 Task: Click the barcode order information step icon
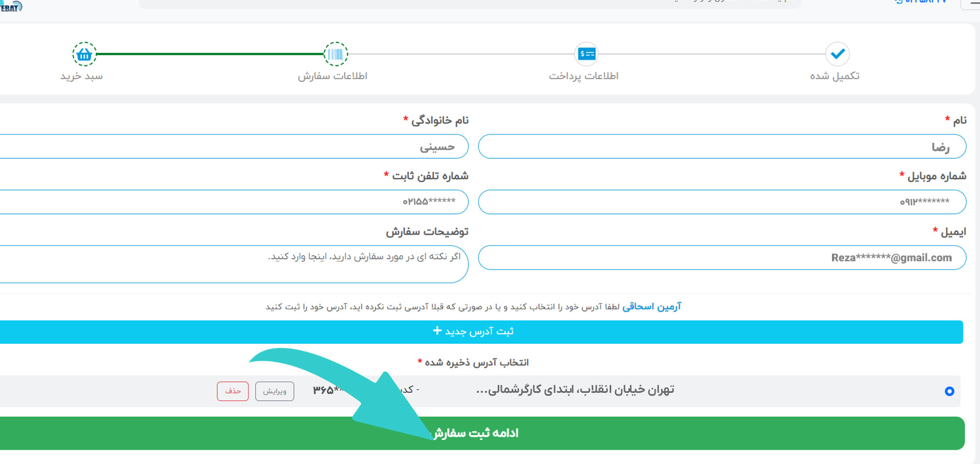336,54
